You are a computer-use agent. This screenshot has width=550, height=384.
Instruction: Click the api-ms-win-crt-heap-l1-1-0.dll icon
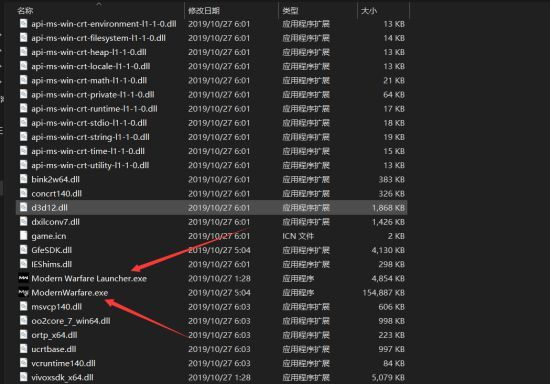[x=24, y=52]
